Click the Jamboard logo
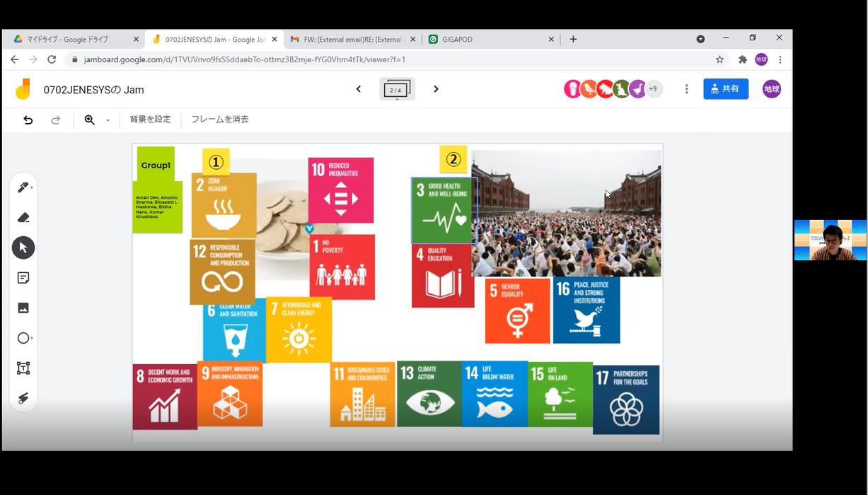 [23, 89]
